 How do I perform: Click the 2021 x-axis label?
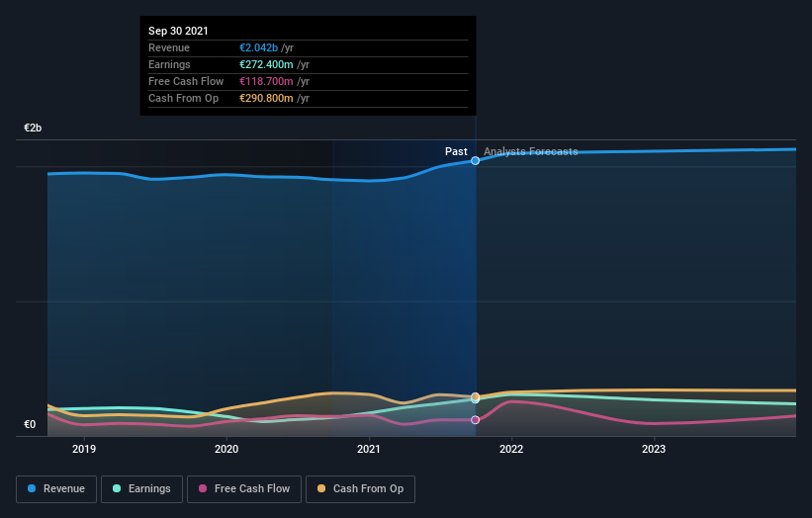pyautogui.click(x=369, y=449)
